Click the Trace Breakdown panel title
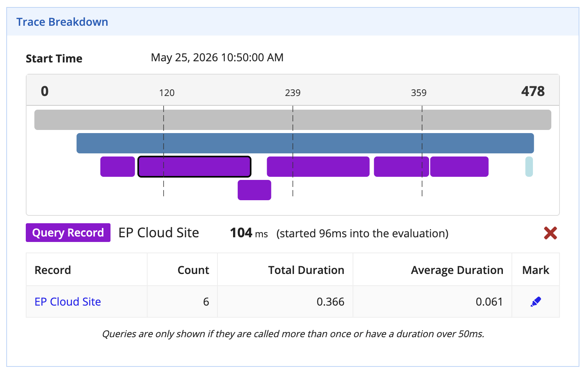Image resolution: width=588 pixels, height=377 pixels. click(62, 22)
